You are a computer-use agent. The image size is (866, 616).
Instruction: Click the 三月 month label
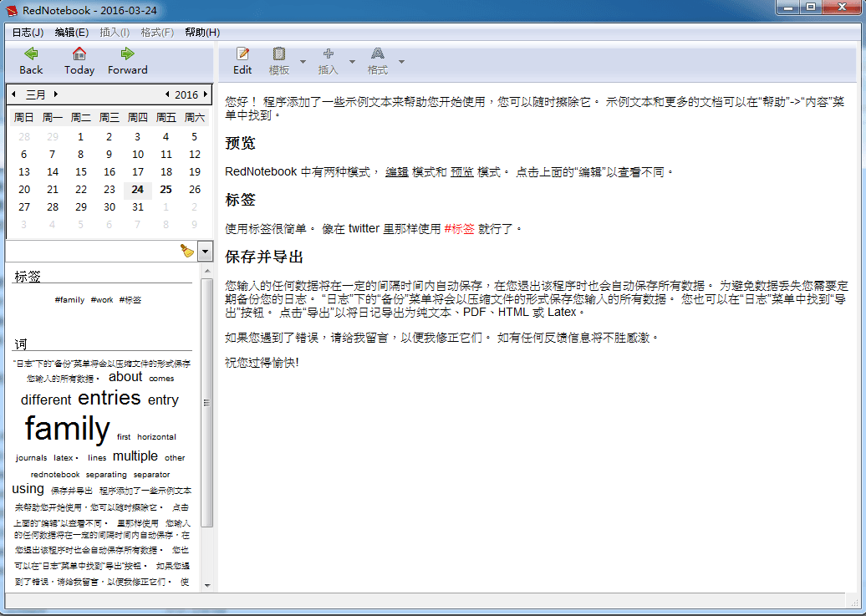point(35,95)
